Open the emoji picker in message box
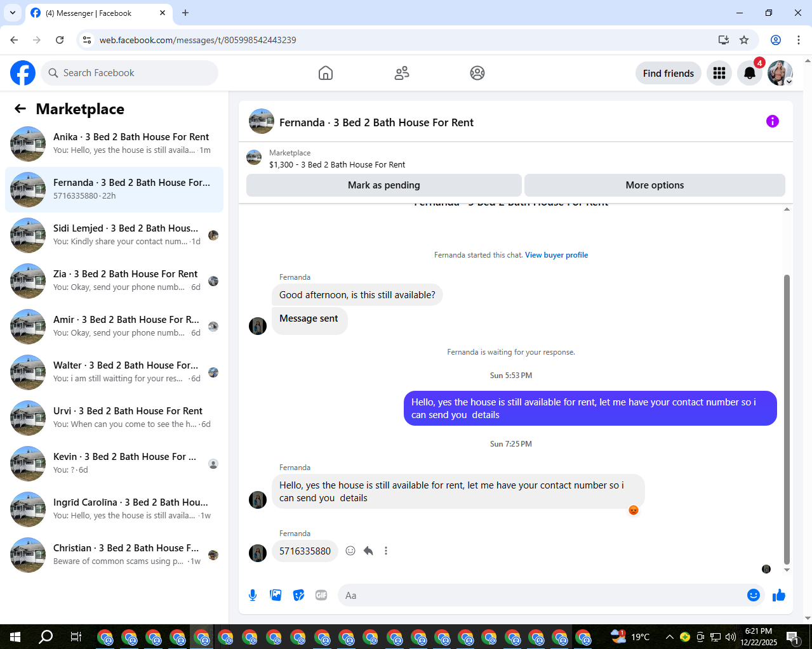 pyautogui.click(x=754, y=595)
